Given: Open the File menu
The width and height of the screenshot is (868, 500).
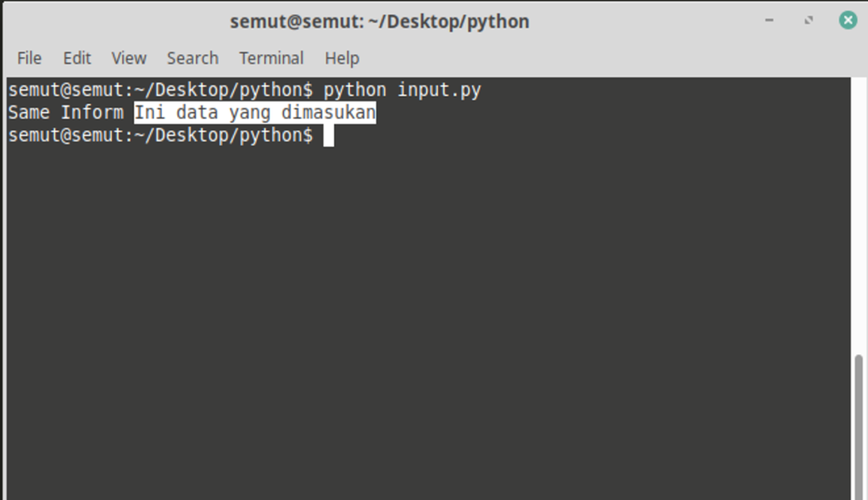Looking at the screenshot, I should coord(28,58).
